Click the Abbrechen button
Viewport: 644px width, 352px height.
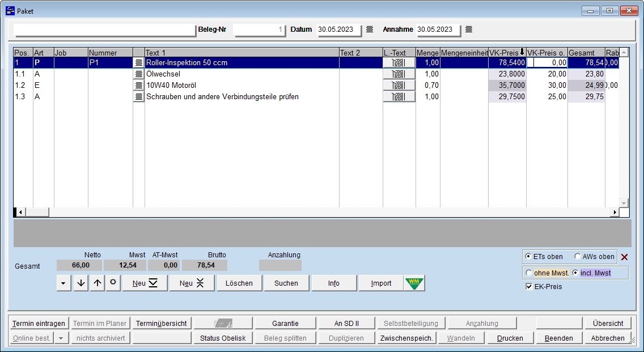pyautogui.click(x=608, y=338)
